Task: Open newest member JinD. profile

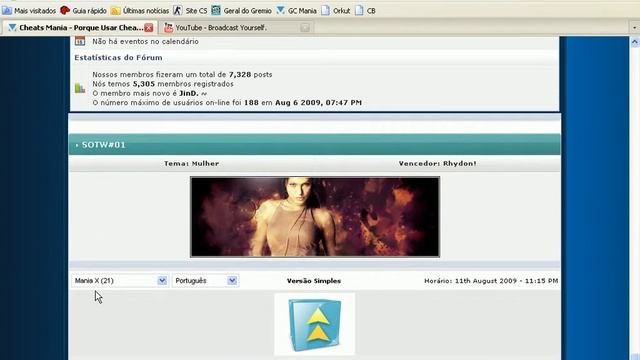Action: tap(189, 93)
